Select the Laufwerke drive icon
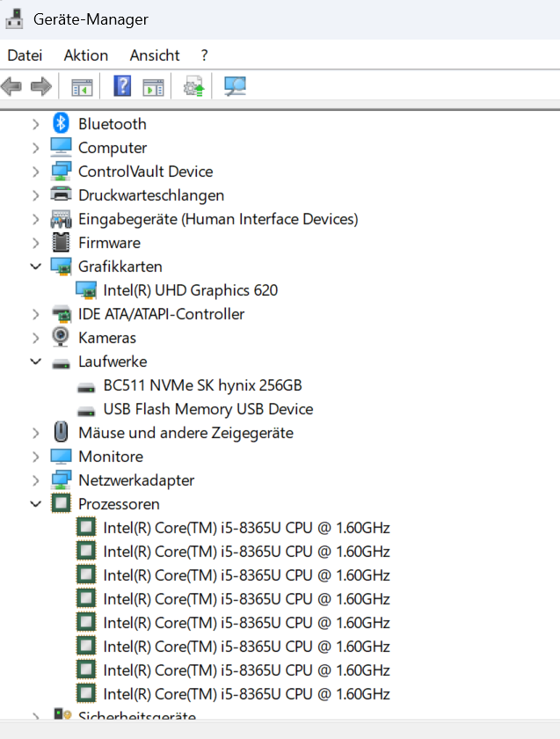The image size is (560, 739). pos(61,364)
